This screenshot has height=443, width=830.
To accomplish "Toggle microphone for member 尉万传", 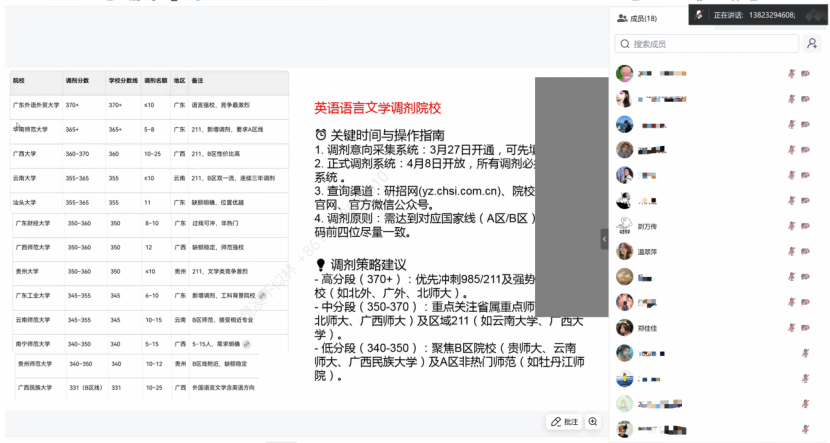I will point(791,225).
